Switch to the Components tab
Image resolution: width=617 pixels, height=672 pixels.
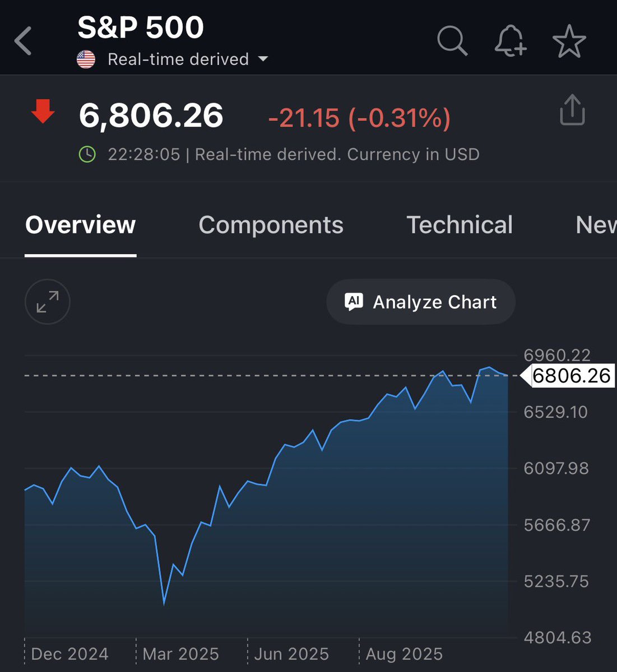271,225
